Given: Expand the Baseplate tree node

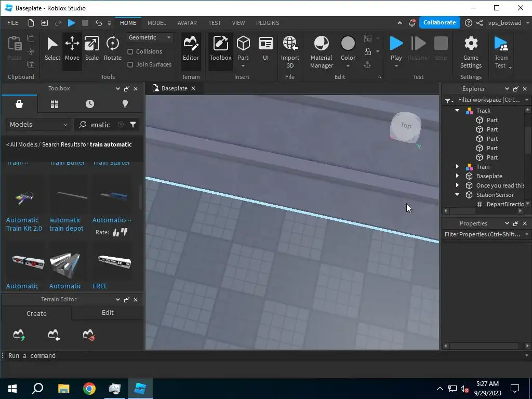Looking at the screenshot, I should click(457, 176).
